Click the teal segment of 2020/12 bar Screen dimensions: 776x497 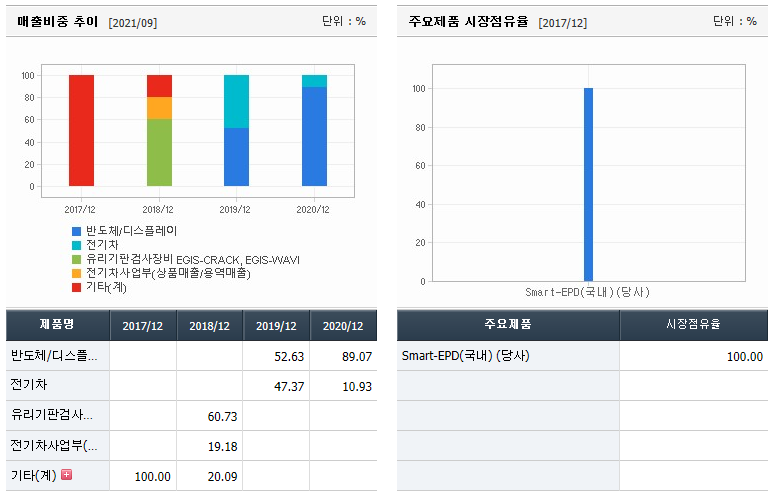point(315,81)
